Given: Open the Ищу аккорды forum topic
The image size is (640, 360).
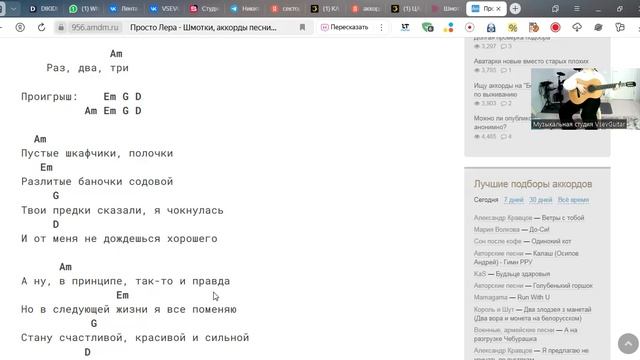Looking at the screenshot, I should tap(502, 90).
